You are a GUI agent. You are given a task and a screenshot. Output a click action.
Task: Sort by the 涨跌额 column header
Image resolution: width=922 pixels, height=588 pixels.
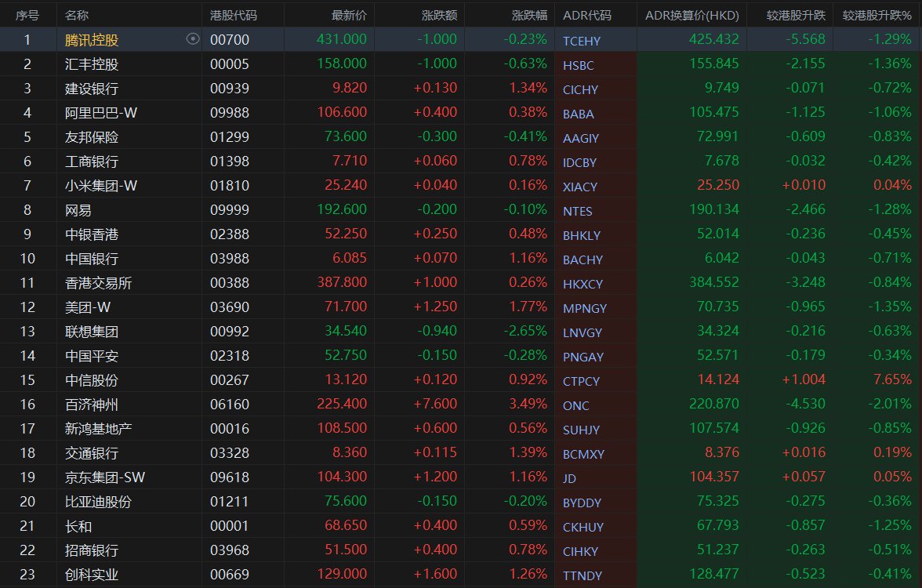pyautogui.click(x=439, y=16)
